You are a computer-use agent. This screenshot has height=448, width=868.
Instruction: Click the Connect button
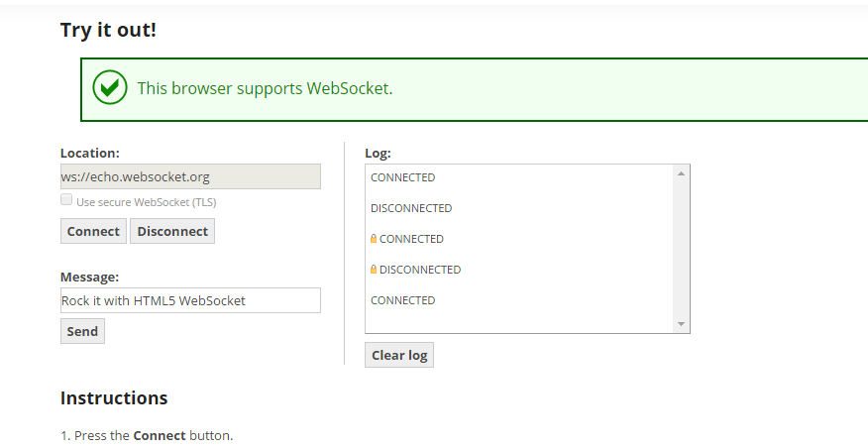pyautogui.click(x=93, y=231)
